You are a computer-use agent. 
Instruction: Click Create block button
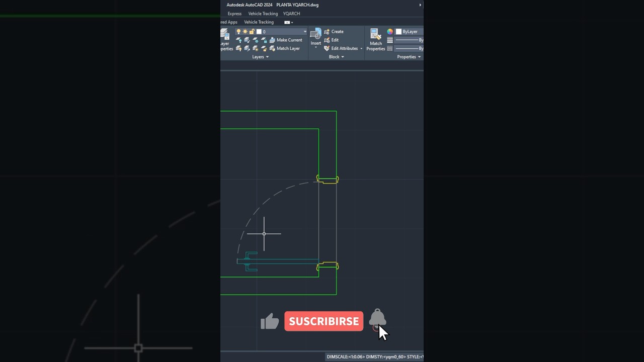coord(334,32)
